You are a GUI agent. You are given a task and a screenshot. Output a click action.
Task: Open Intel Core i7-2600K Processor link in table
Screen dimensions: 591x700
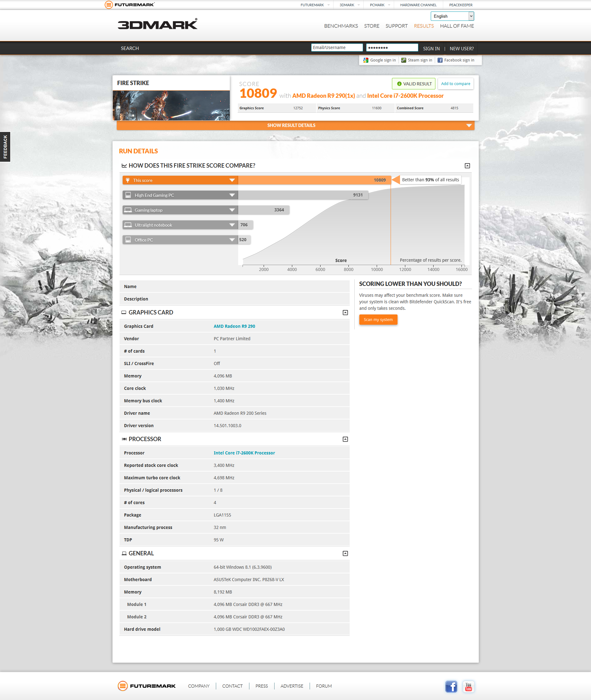[x=244, y=453]
